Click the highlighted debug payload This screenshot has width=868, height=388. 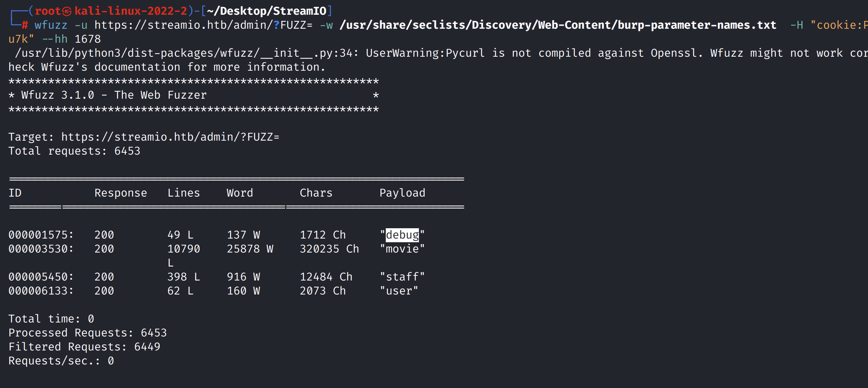coord(402,235)
